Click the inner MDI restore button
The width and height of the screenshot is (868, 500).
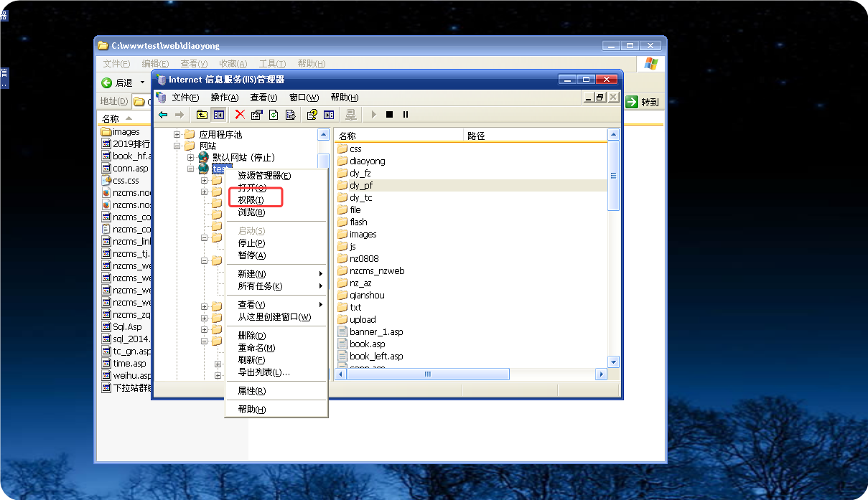[x=600, y=97]
